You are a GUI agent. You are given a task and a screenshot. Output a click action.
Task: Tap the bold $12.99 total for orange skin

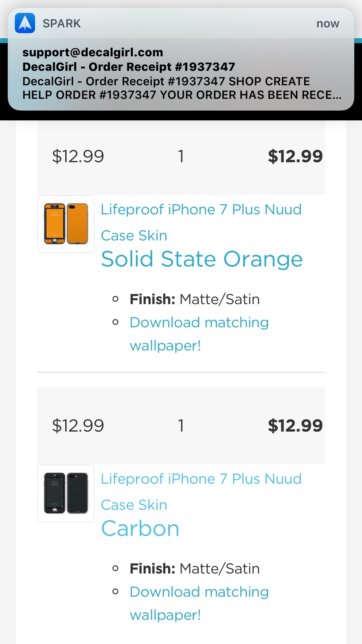(x=295, y=156)
